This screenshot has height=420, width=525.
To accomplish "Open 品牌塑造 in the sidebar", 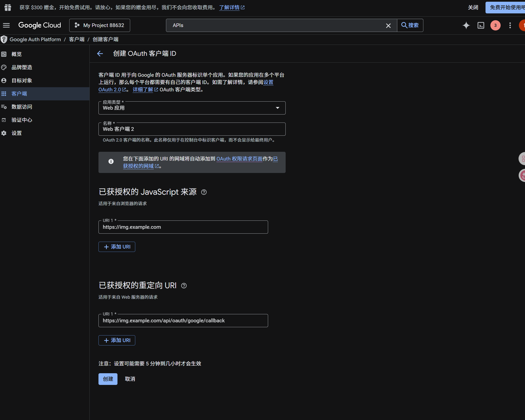I will click(x=45, y=67).
